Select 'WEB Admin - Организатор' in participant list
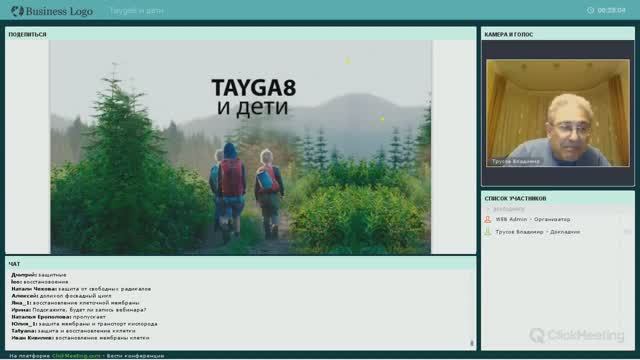The image size is (640, 360). [x=532, y=220]
